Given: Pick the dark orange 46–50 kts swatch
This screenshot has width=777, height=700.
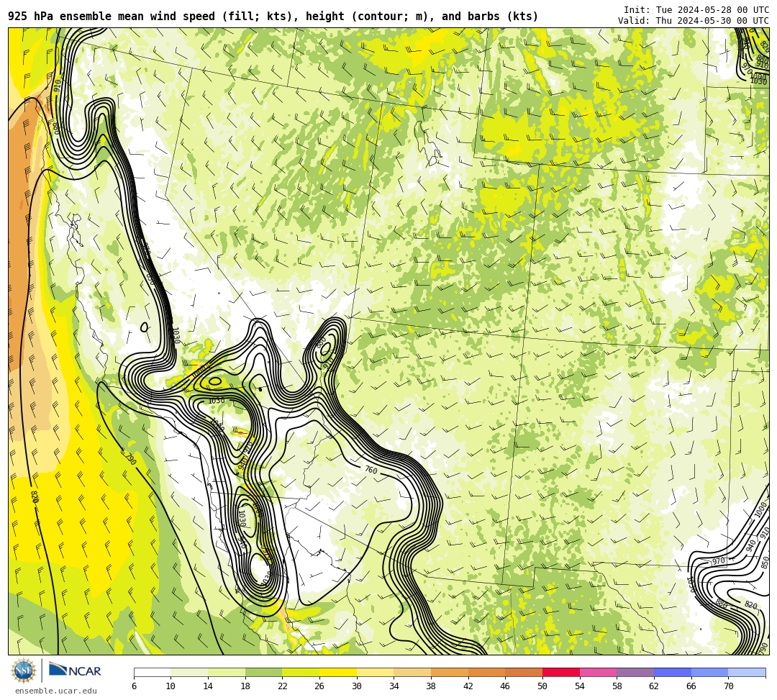Looking at the screenshot, I should coord(524,672).
